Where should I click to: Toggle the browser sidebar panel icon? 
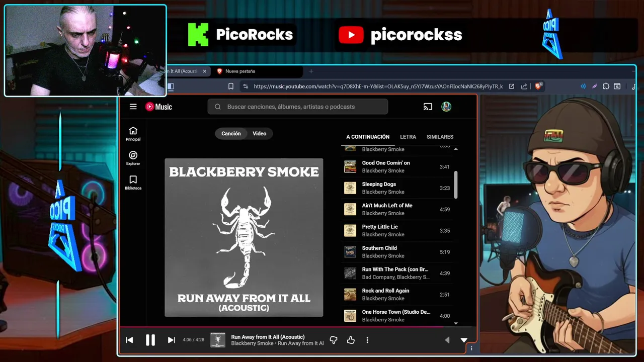pos(171,86)
